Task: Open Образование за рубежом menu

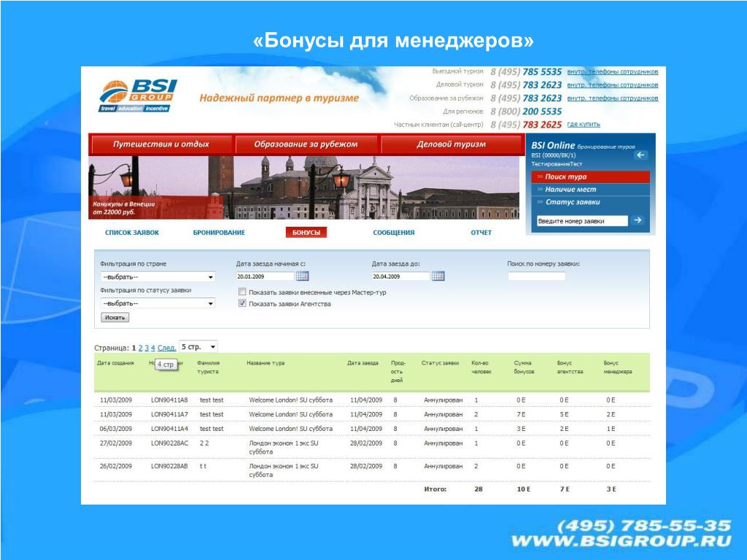Action: [x=306, y=144]
